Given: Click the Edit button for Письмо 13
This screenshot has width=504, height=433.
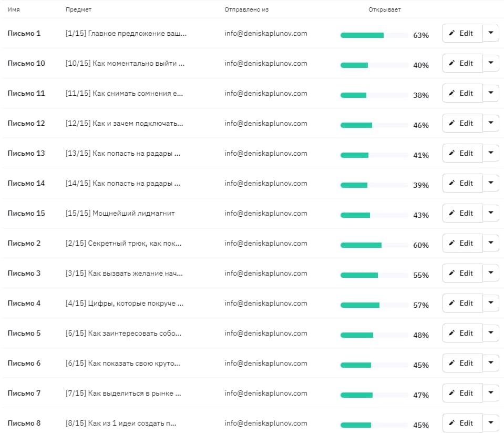Looking at the screenshot, I should click(x=462, y=153).
